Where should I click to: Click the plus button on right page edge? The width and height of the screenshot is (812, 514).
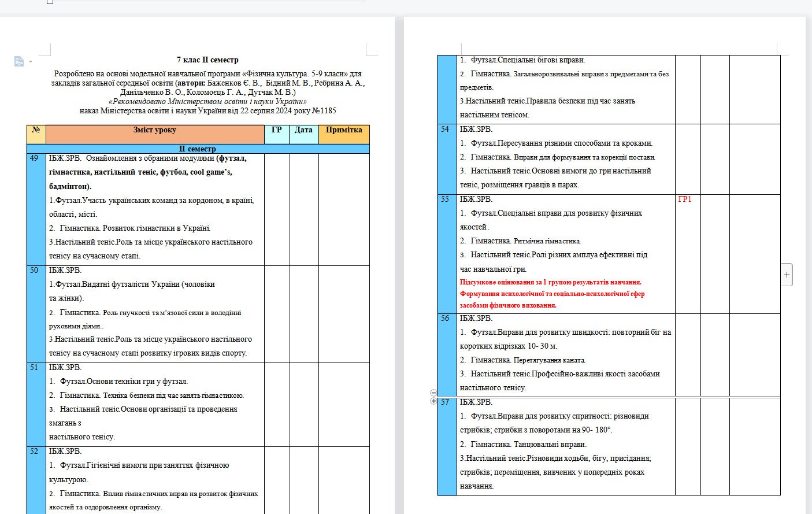(787, 275)
